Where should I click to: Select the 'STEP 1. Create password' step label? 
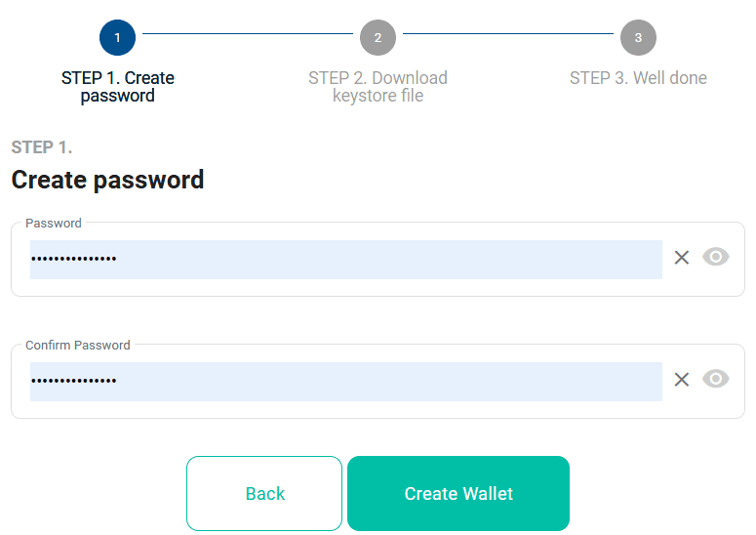tap(117, 87)
